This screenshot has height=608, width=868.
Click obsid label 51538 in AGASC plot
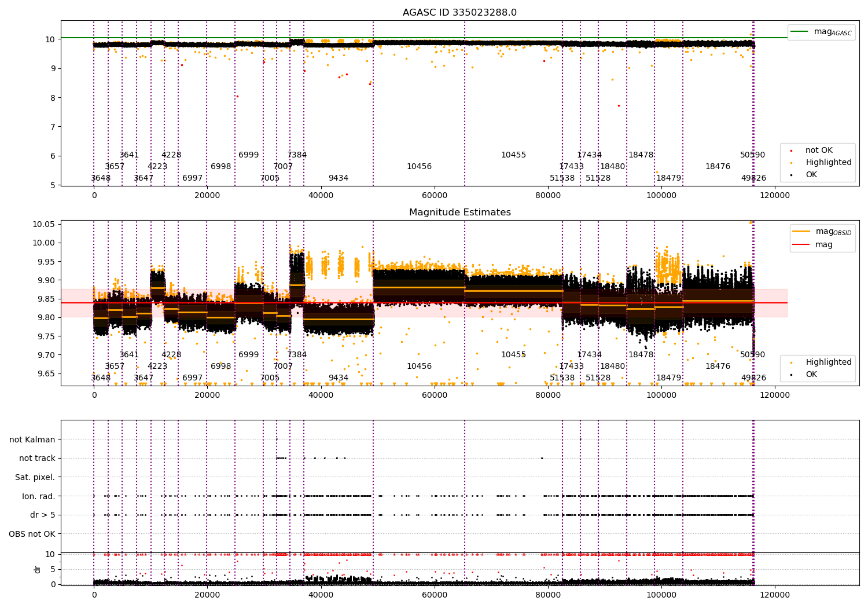pyautogui.click(x=562, y=178)
